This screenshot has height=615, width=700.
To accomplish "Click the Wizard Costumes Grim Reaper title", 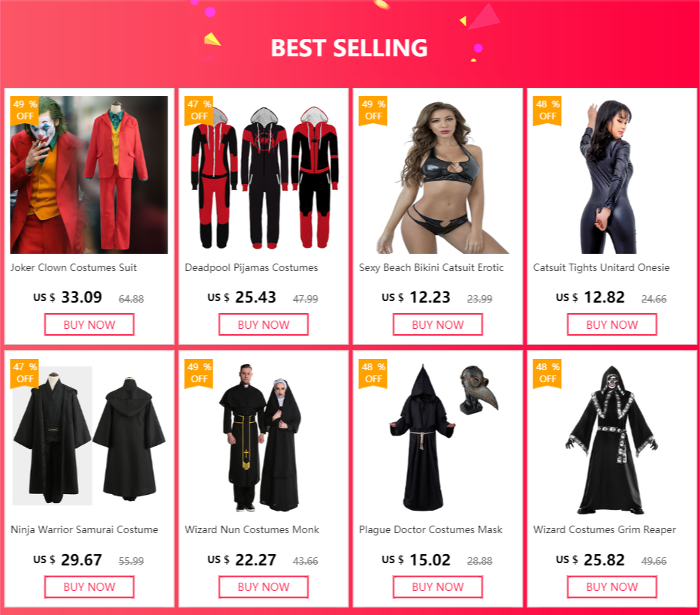I will (605, 529).
